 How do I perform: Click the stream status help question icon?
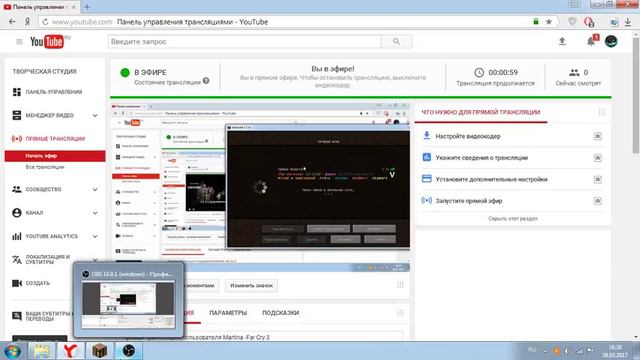[206, 81]
